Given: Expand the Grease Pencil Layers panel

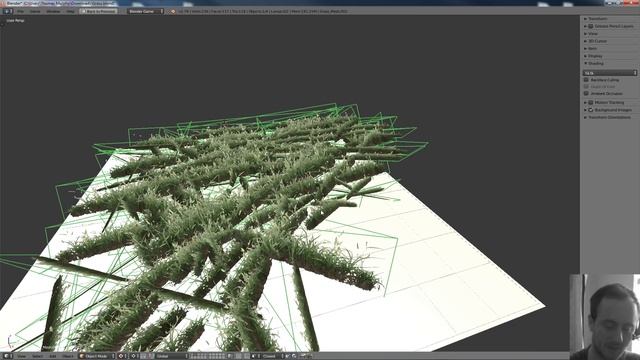Looking at the screenshot, I should 614,26.
